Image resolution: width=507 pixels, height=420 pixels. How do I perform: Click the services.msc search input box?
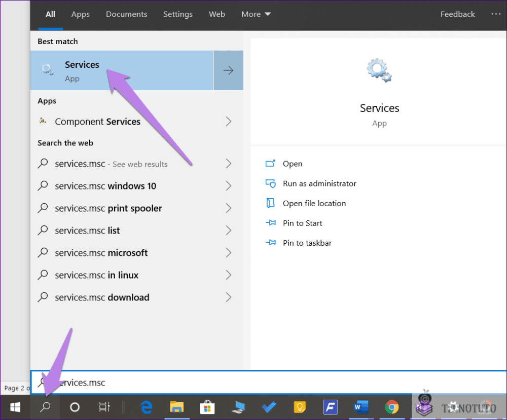[x=268, y=382]
